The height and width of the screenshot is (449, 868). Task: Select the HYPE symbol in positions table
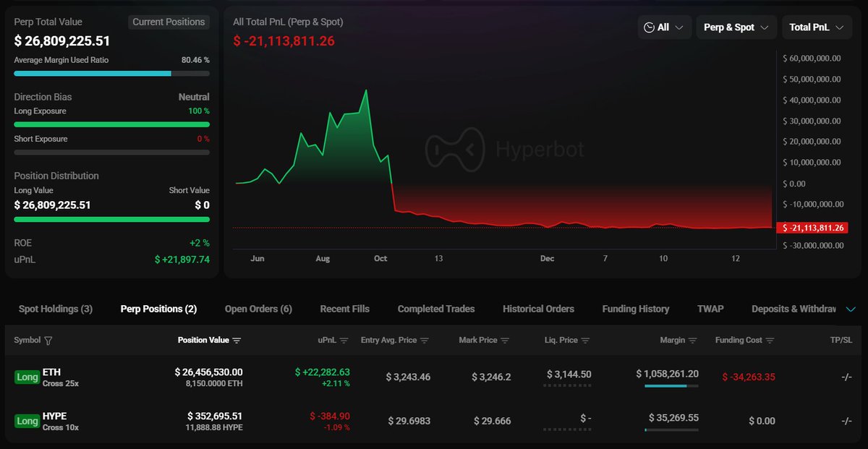tap(54, 416)
